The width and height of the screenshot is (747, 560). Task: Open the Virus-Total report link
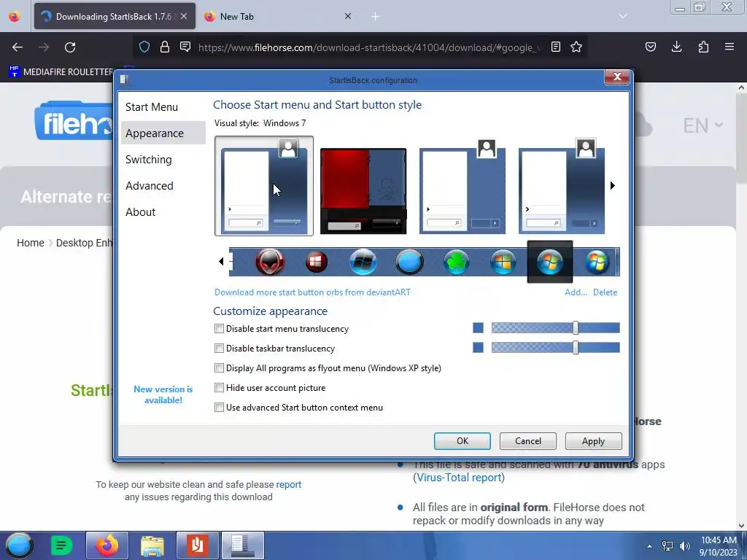[459, 478]
